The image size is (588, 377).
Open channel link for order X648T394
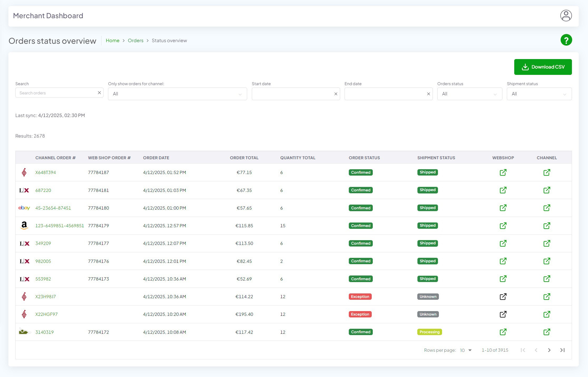click(547, 172)
